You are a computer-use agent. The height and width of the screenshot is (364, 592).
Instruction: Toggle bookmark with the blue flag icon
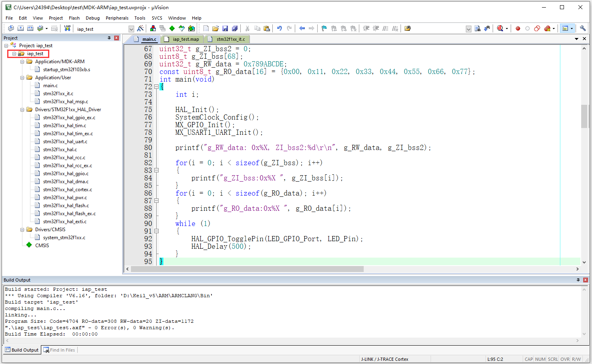coord(324,28)
